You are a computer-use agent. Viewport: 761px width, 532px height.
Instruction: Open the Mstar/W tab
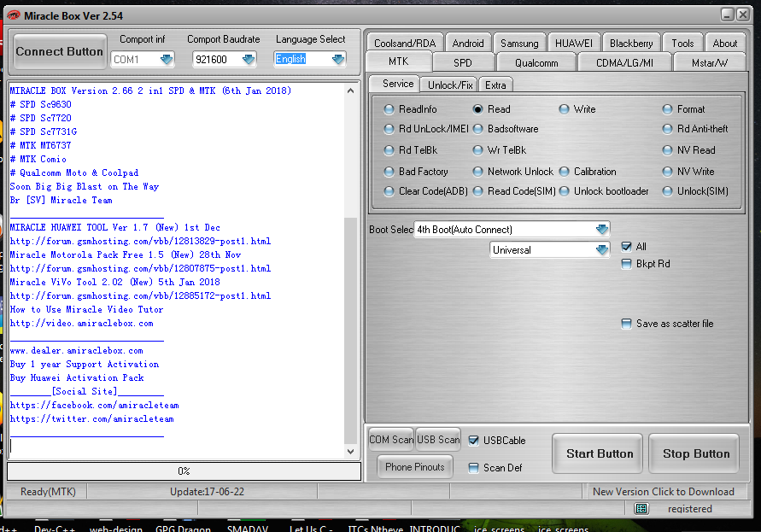tap(710, 62)
